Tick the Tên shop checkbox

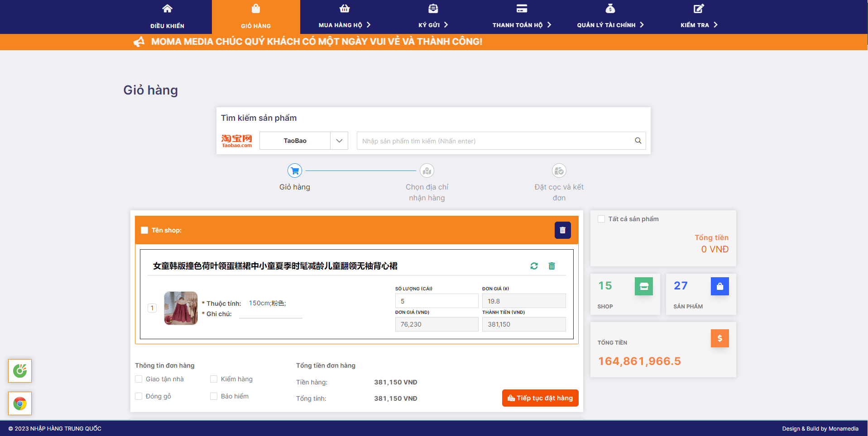pyautogui.click(x=144, y=230)
